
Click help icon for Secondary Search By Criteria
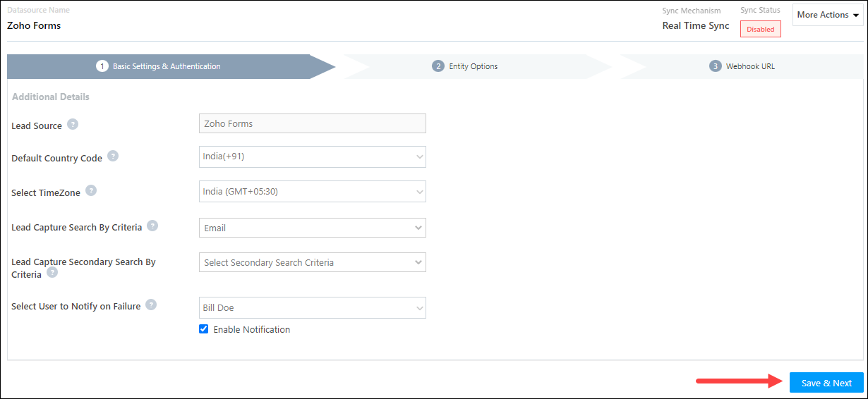(52, 273)
